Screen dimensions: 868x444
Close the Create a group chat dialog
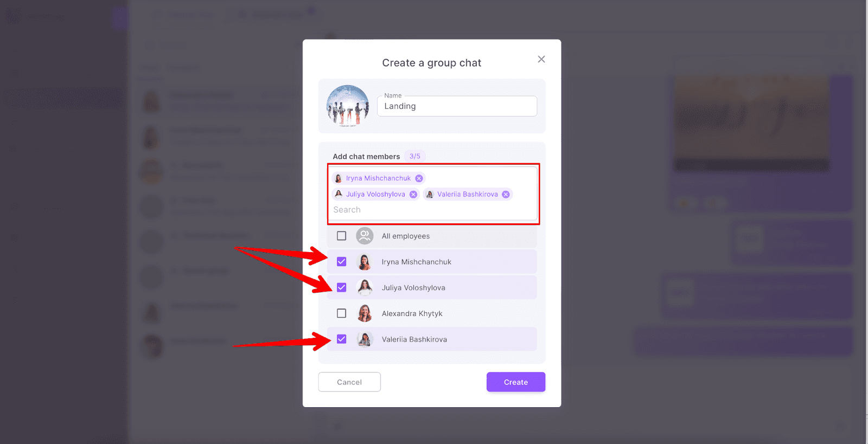[541, 59]
